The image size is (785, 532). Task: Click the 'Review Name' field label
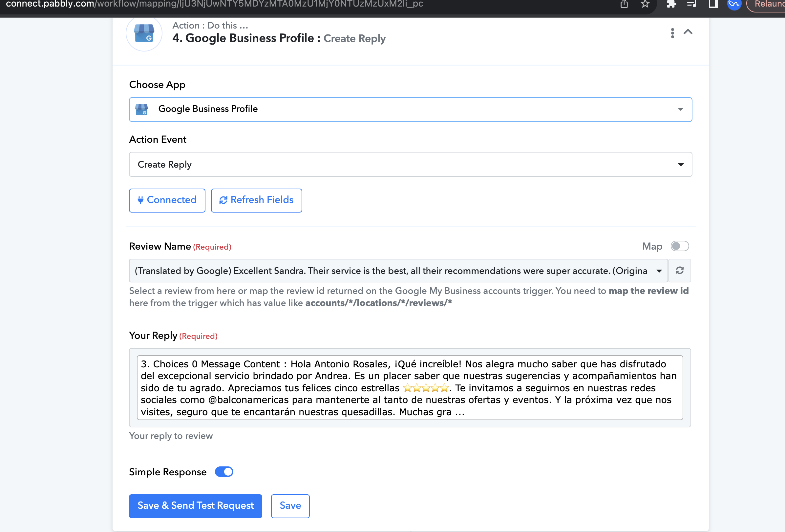coord(160,246)
